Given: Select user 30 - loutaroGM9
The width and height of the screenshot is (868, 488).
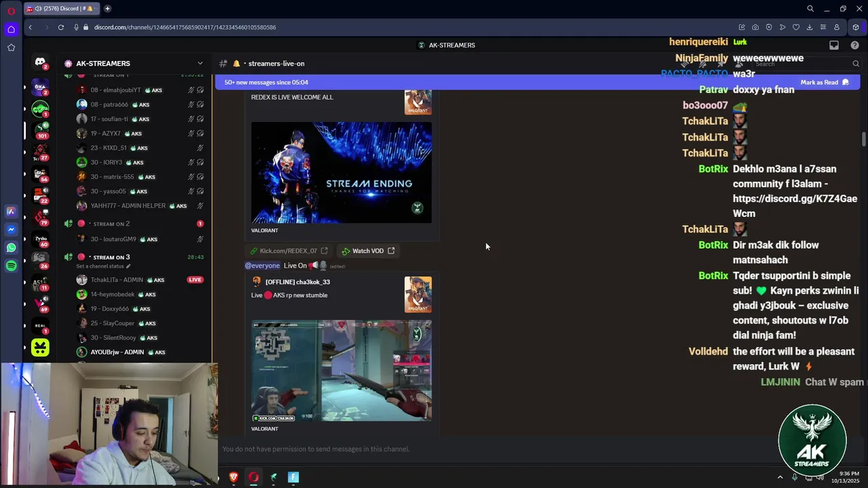Looking at the screenshot, I should point(141,239).
